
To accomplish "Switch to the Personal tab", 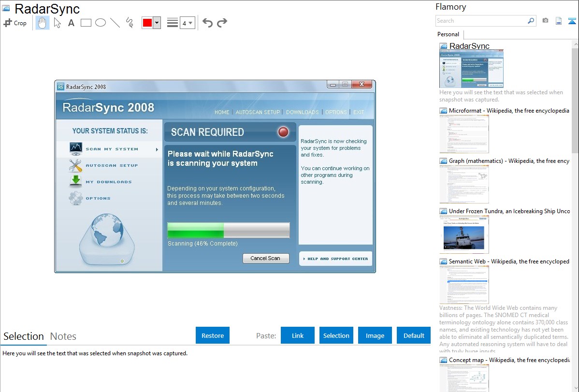I will (449, 34).
